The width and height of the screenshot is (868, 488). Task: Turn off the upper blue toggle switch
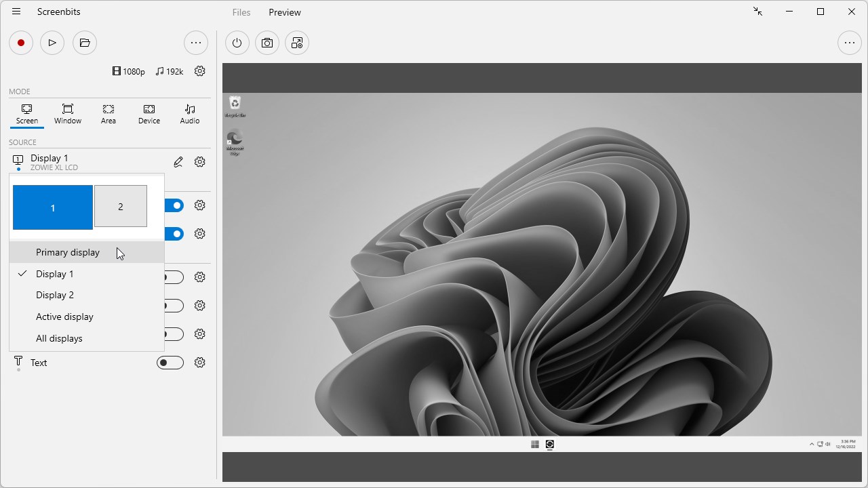tap(175, 205)
